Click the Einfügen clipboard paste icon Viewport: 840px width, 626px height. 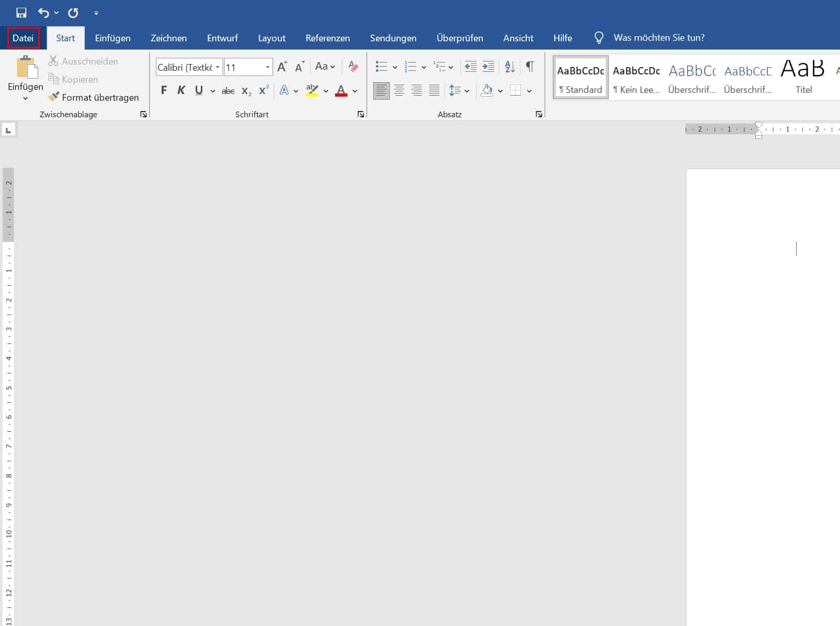point(27,68)
